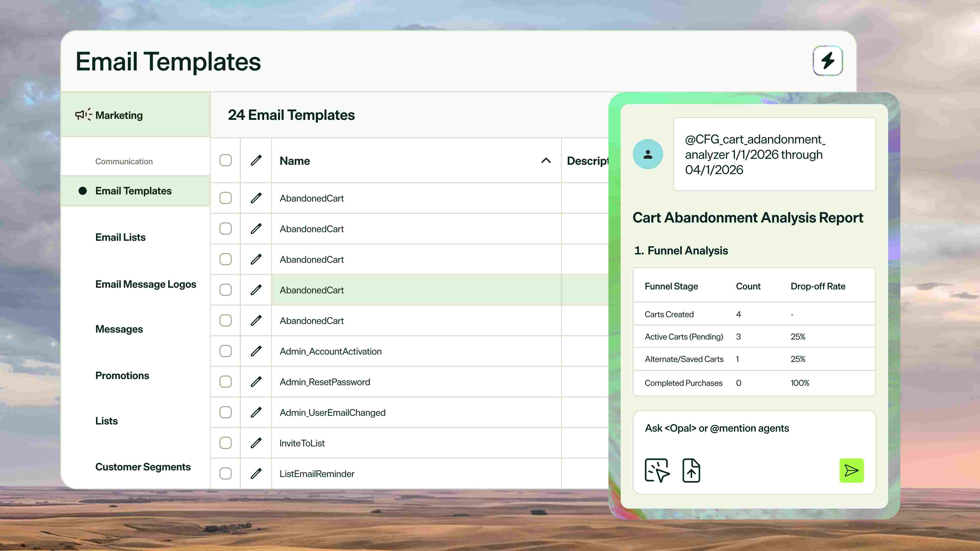Click the element selector cursor icon in chat
This screenshot has height=551, width=980.
click(657, 470)
